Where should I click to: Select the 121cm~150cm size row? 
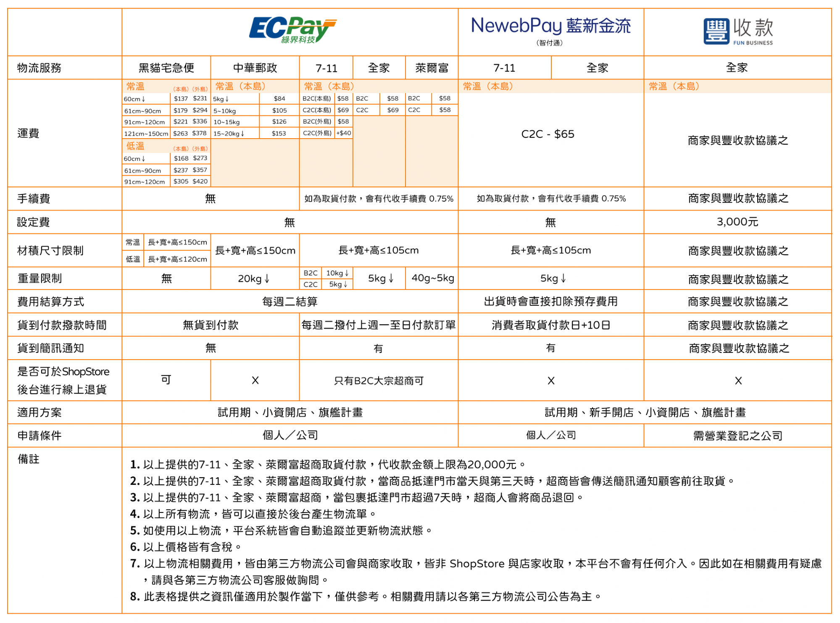(166, 133)
